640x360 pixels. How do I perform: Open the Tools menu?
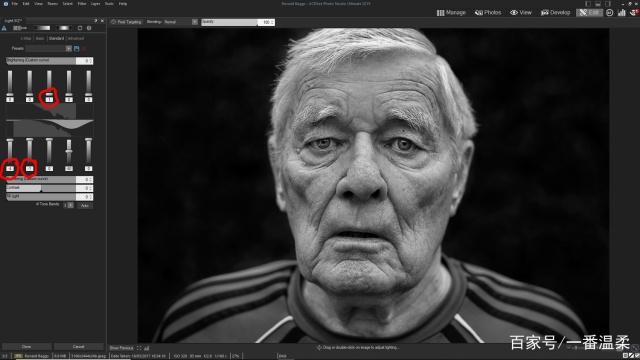[109, 4]
